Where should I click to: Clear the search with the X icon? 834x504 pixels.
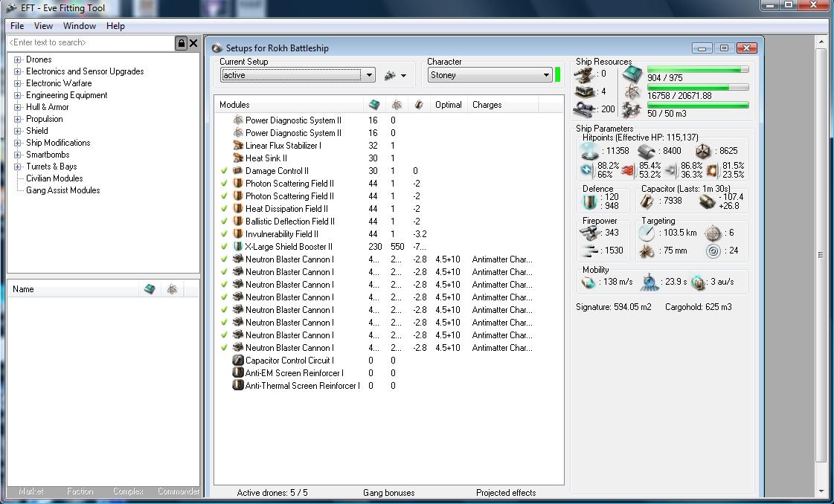pyautogui.click(x=193, y=43)
